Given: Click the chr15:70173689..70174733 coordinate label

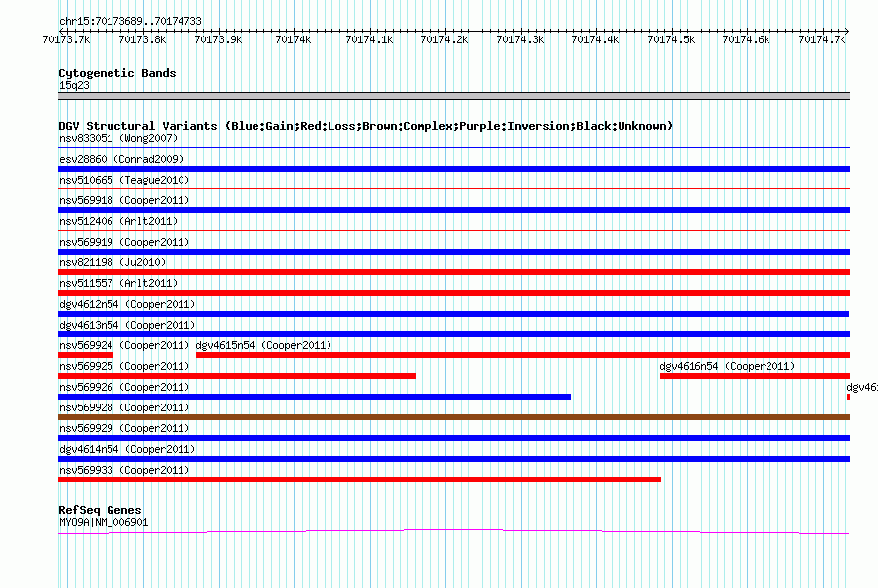Looking at the screenshot, I should 130,21.
